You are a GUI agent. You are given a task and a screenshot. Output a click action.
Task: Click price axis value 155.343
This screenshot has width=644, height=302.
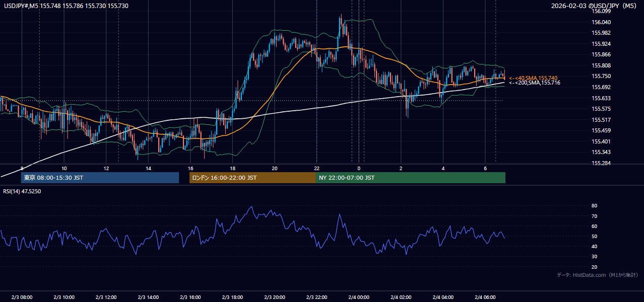601,152
